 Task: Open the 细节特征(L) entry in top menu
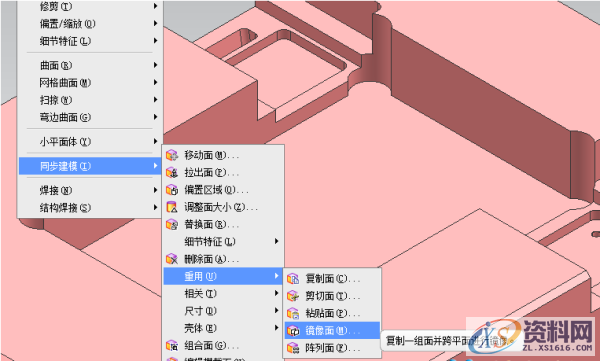[x=90, y=41]
